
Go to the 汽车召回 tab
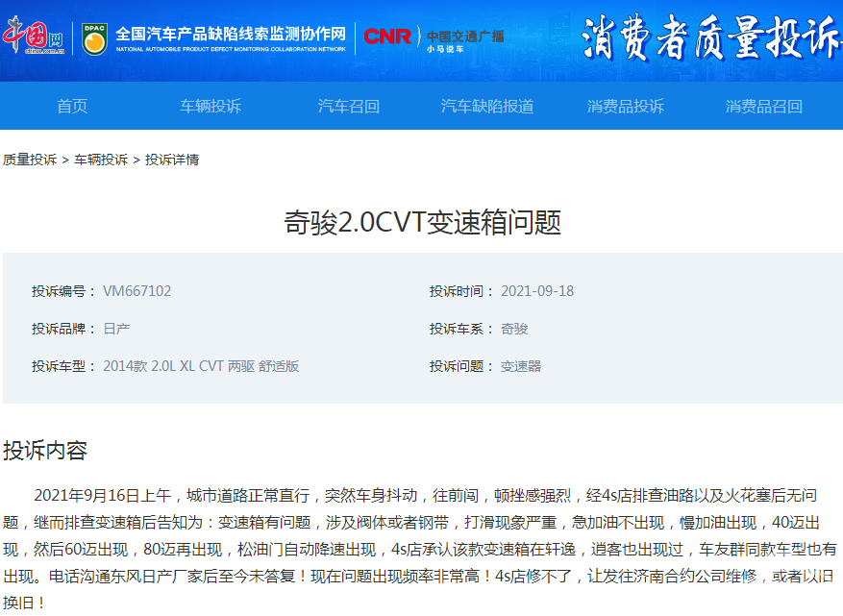point(348,106)
